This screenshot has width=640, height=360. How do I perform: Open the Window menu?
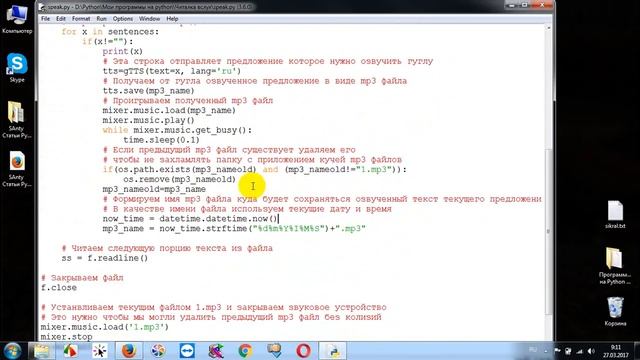[149, 19]
